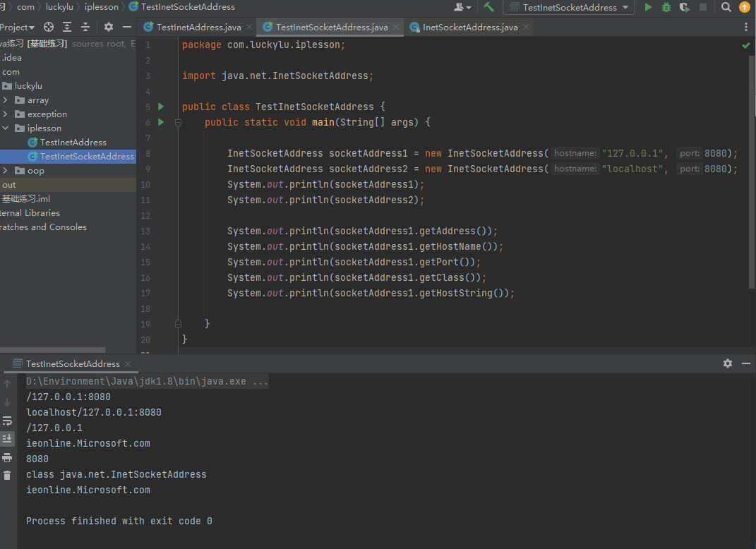Close the TestInetSocketAddress.java editor tab
This screenshot has width=756, height=549.
coord(396,27)
